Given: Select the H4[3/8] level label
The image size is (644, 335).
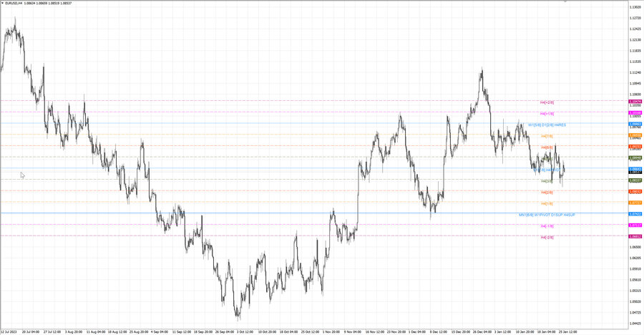Looking at the screenshot, I should (547, 181).
